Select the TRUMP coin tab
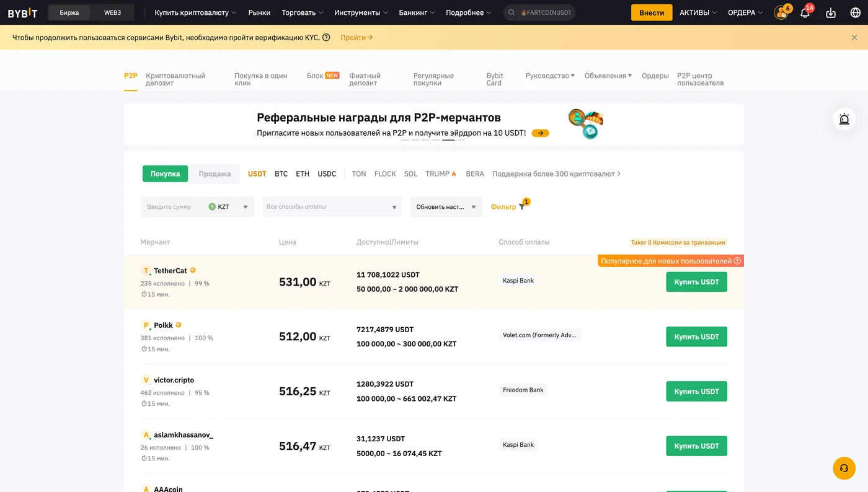The height and width of the screenshot is (492, 868). [x=441, y=174]
